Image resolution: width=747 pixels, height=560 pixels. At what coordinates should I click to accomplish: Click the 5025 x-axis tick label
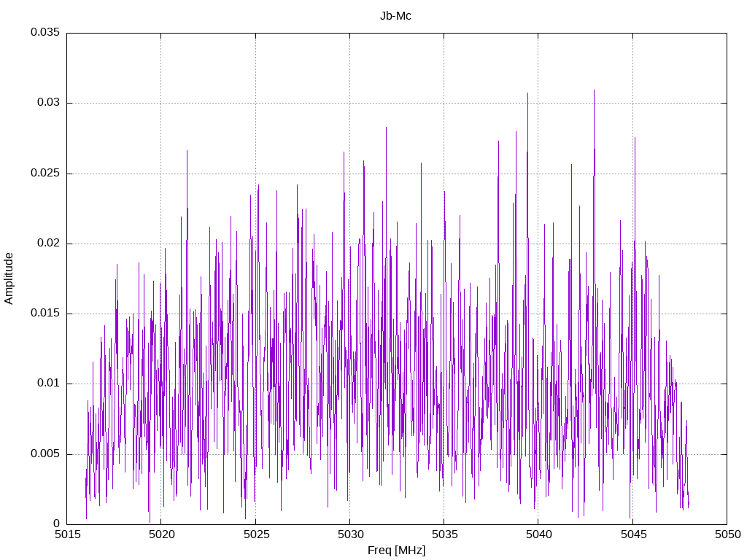point(256,534)
